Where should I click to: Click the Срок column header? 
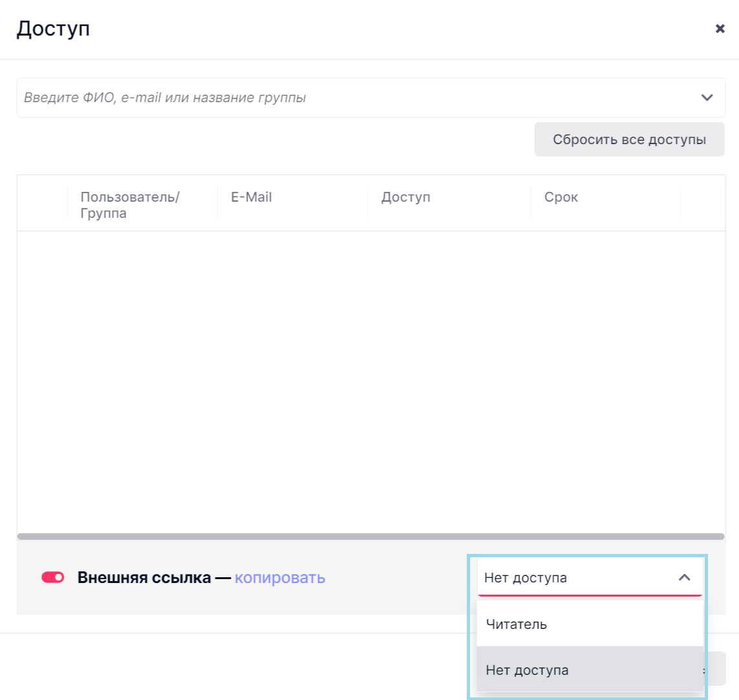coord(561,197)
